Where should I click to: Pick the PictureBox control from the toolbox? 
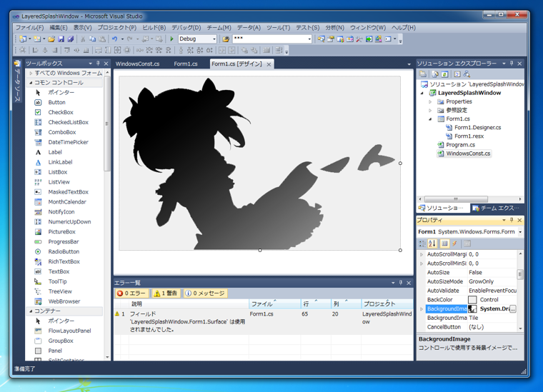pos(61,231)
